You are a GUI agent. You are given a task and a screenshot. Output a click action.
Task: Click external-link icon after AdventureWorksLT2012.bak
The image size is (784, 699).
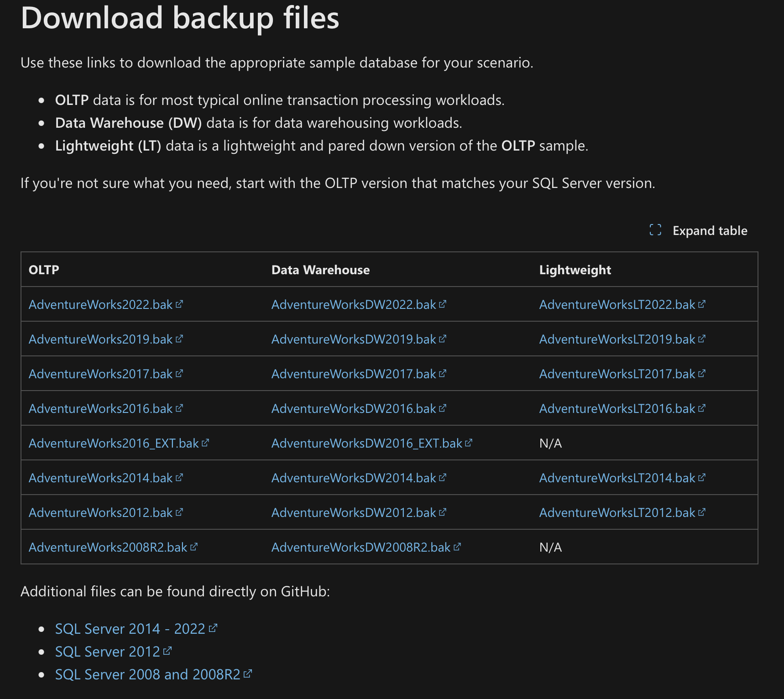[701, 512]
